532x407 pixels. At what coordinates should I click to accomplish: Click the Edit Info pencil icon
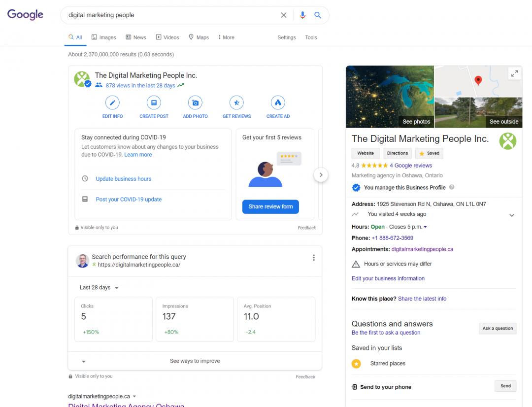pyautogui.click(x=112, y=102)
